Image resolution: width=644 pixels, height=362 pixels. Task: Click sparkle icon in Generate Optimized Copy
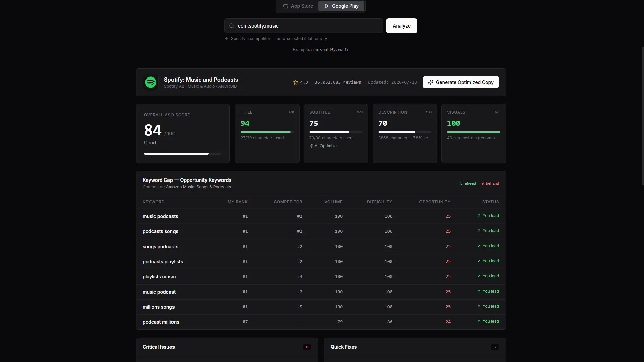(x=431, y=82)
